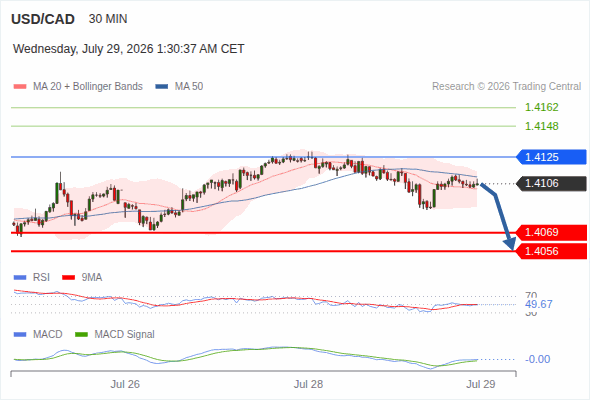The height and width of the screenshot is (400, 590).
Task: Click the 1.4148 resistance level label
Action: (x=541, y=126)
